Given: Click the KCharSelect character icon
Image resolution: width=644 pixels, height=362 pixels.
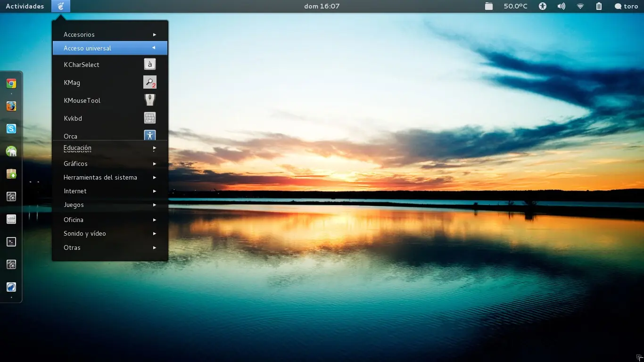Looking at the screenshot, I should pyautogui.click(x=150, y=65).
